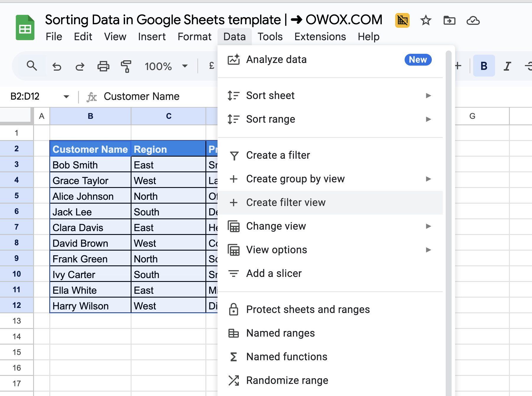Open the Google Sheets home icon

pos(25,27)
